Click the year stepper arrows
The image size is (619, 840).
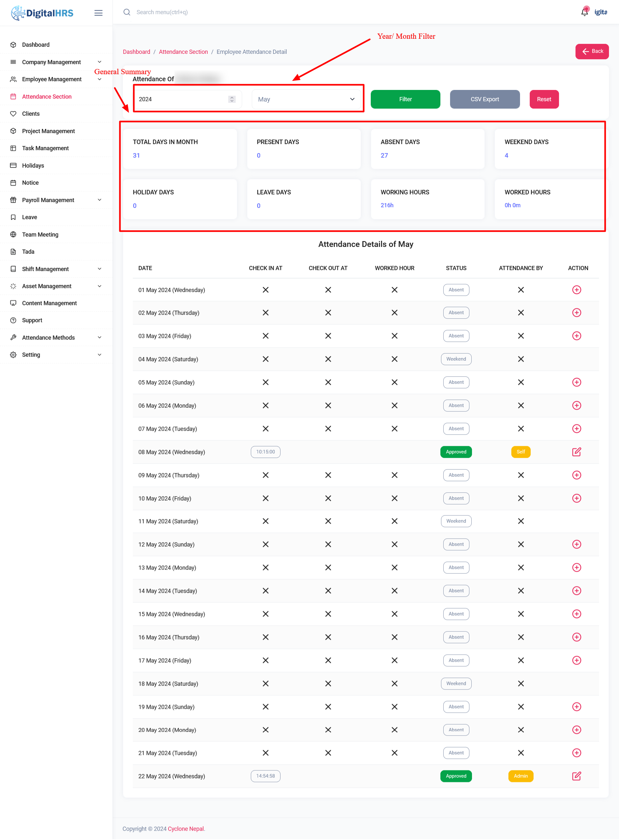pos(232,99)
